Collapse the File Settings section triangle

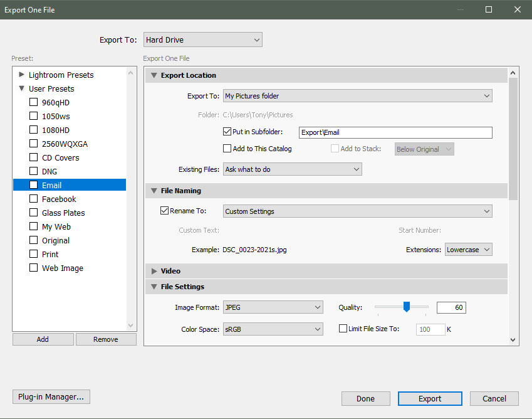coord(154,287)
